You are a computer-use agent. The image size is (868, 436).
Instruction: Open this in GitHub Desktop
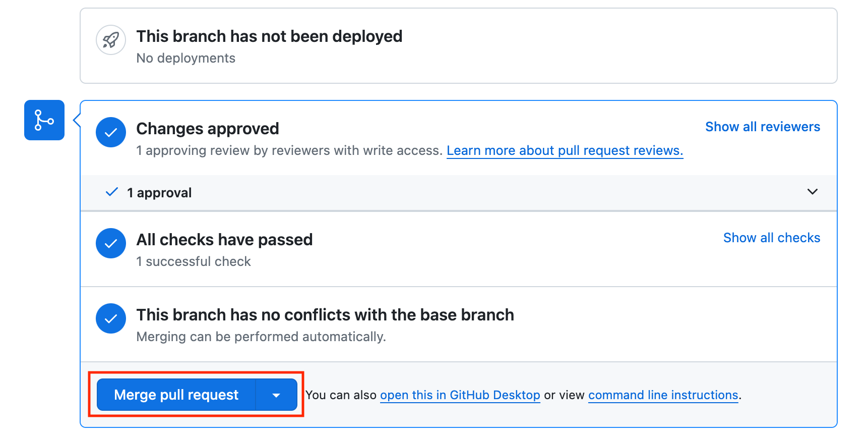click(x=460, y=395)
